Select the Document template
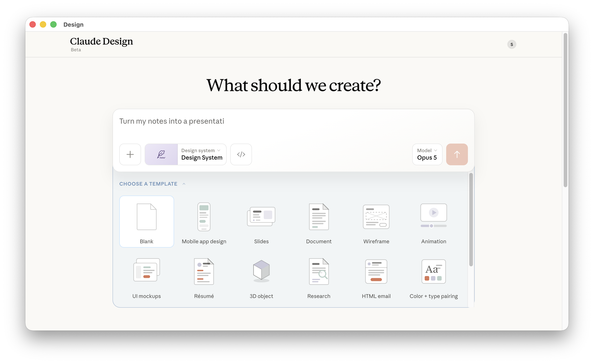Screen dimensions: 594x364 319,222
